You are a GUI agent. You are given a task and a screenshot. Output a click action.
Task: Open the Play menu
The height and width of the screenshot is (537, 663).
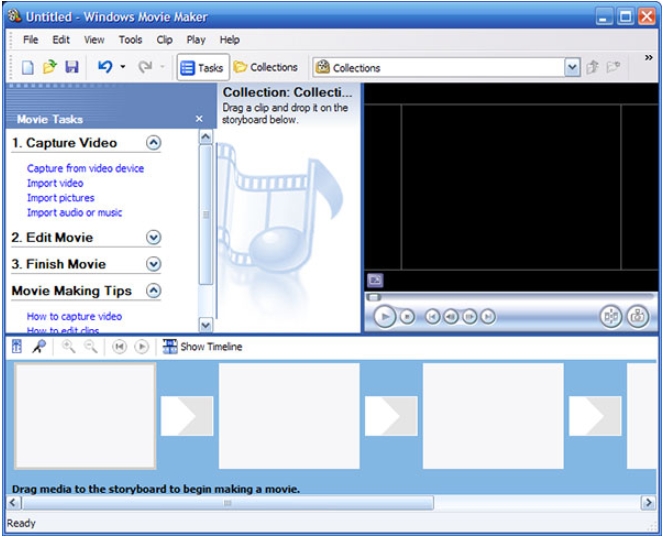[x=196, y=40]
